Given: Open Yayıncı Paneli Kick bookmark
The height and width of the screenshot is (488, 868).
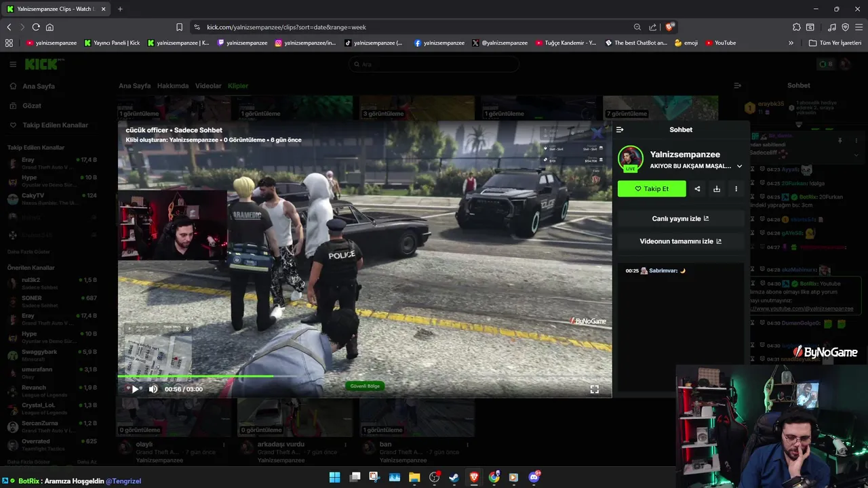Looking at the screenshot, I should 112,43.
